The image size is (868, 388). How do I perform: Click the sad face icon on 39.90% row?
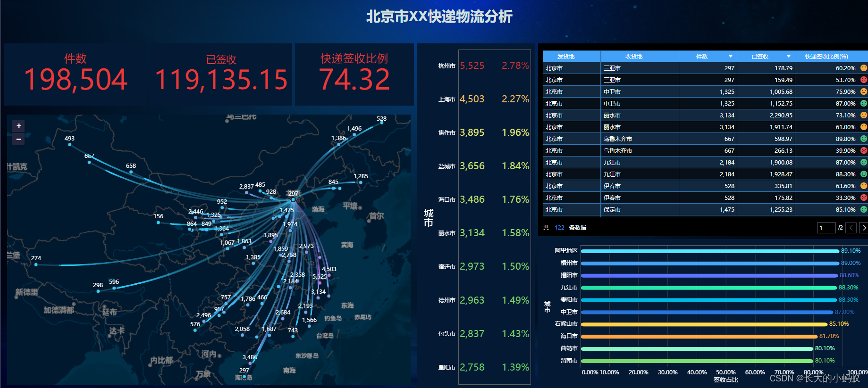863,150
